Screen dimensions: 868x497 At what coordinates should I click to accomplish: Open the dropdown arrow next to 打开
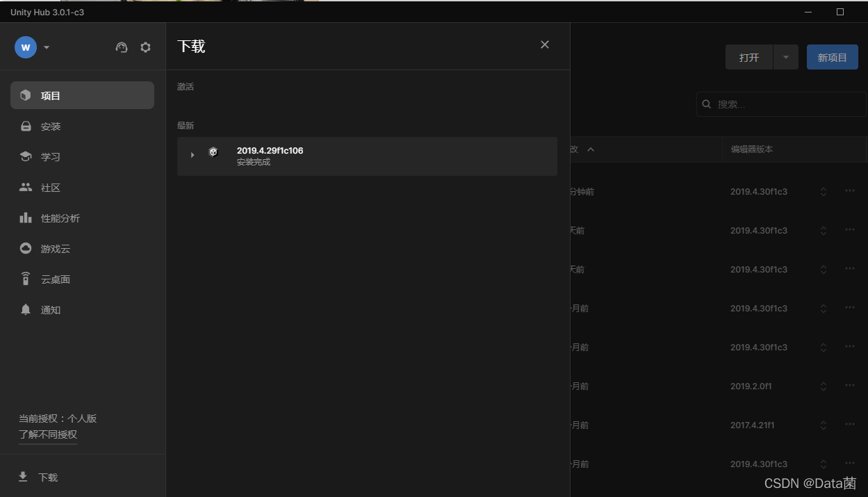click(x=786, y=57)
